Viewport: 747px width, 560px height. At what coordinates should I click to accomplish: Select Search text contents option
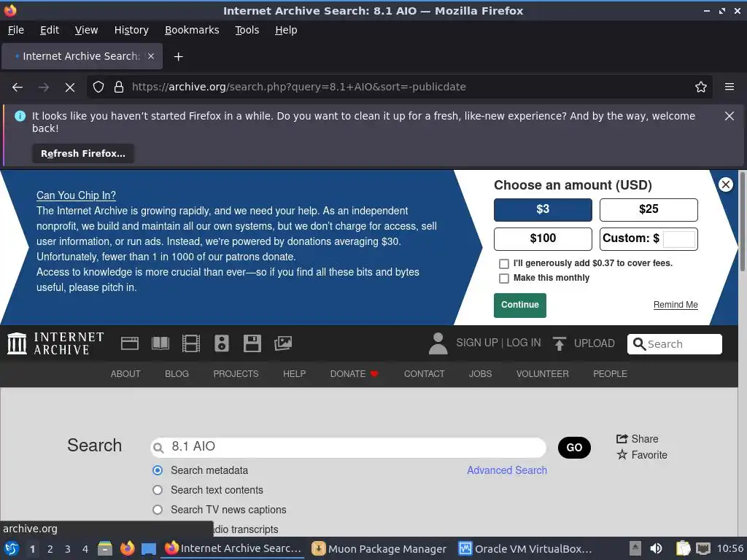(158, 490)
